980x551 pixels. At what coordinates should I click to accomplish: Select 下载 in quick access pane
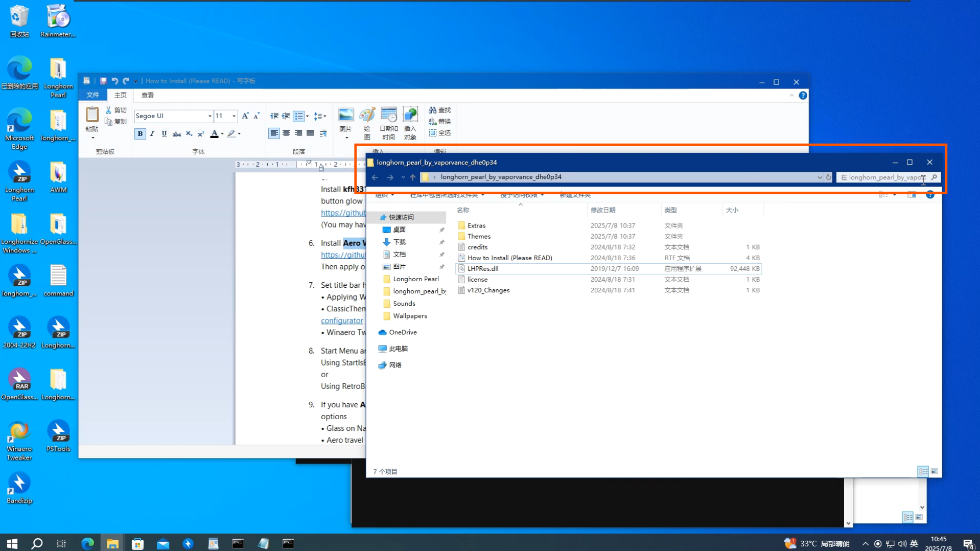pyautogui.click(x=399, y=242)
